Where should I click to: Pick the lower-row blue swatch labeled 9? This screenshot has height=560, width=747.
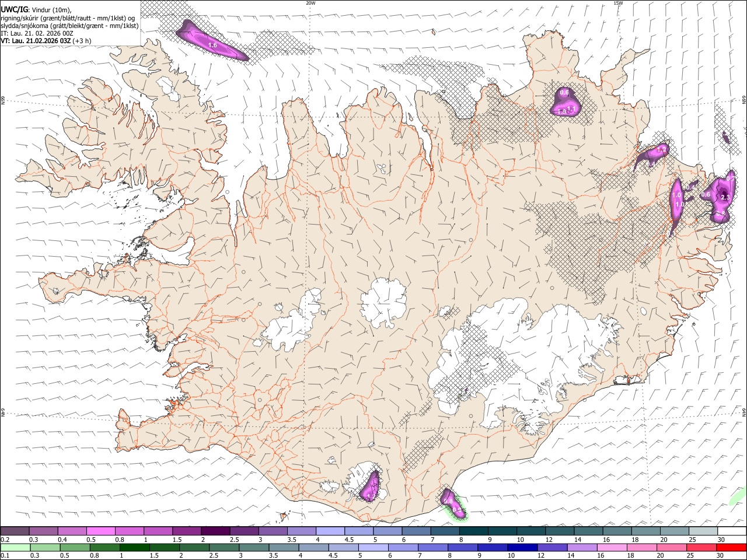(492, 547)
